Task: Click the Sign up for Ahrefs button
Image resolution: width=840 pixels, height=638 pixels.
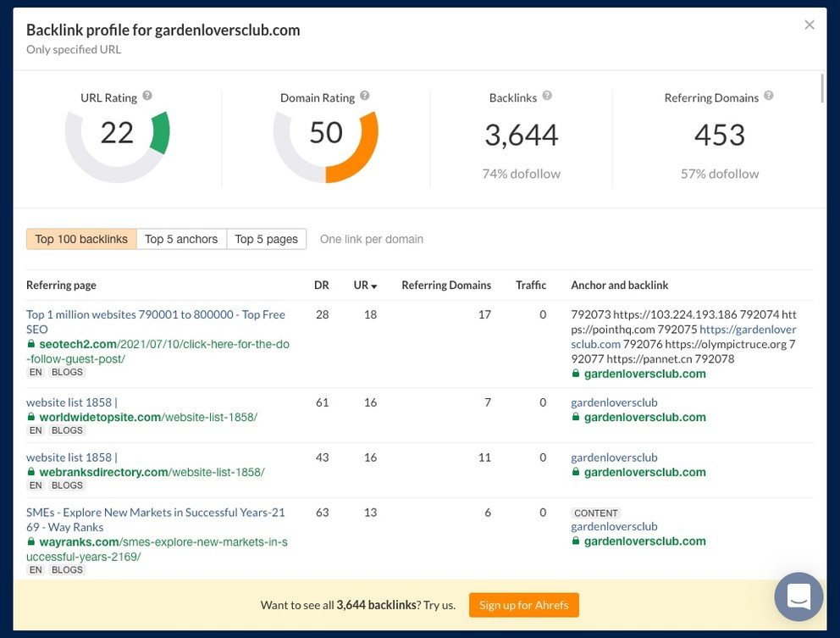Action: (524, 605)
